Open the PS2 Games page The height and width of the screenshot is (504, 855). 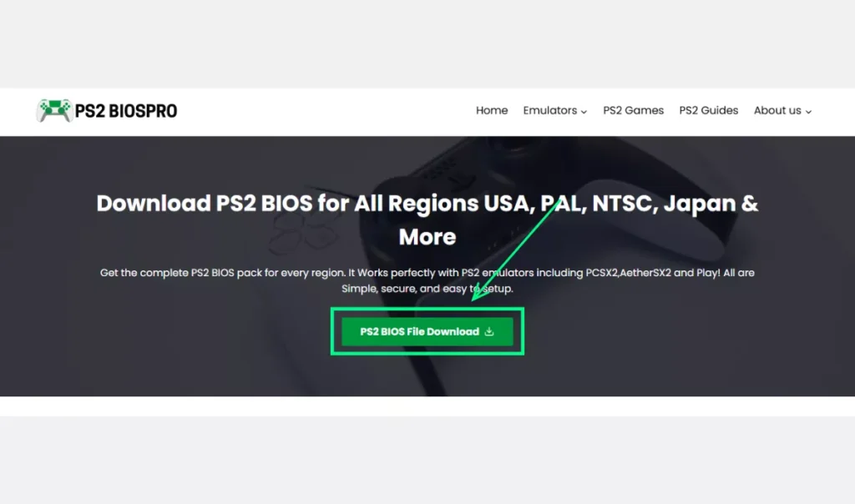[x=633, y=111]
